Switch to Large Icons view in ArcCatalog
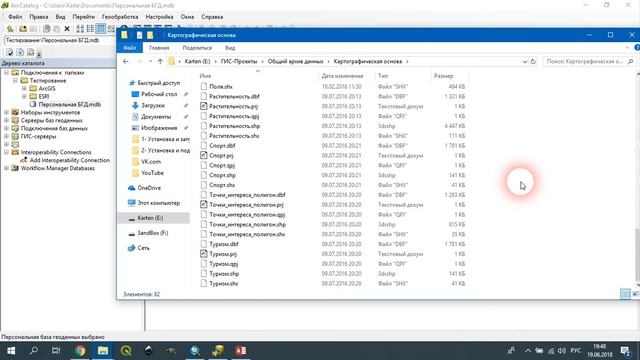Image resolution: width=640 pixels, height=360 pixels. [x=80, y=29]
